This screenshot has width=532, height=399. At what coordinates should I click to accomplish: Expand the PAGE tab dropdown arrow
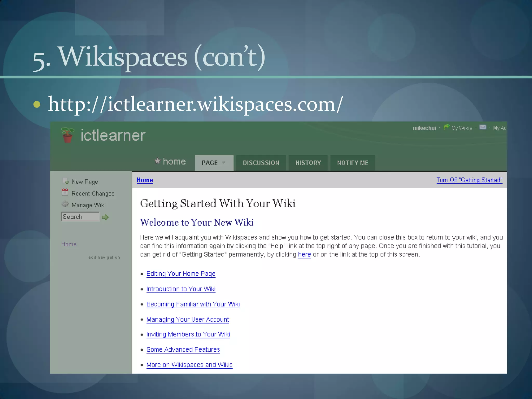pyautogui.click(x=223, y=163)
